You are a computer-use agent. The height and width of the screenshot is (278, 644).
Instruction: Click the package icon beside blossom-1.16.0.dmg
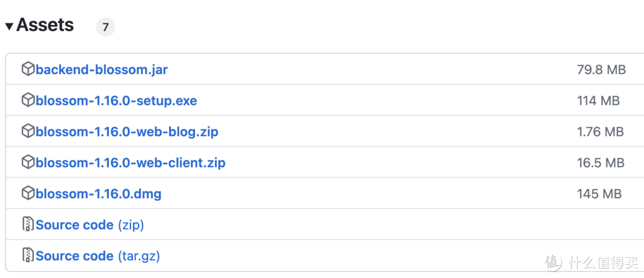28,193
